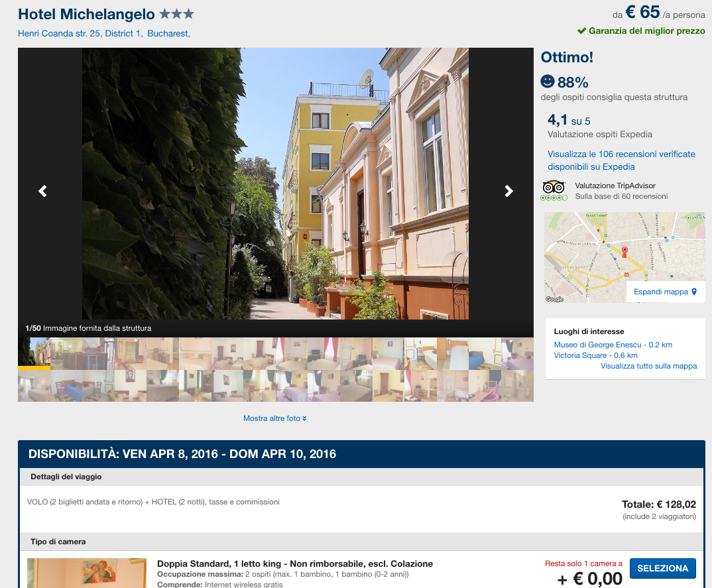712x588 pixels.
Task: Click the main hotel exterior photo
Action: [x=275, y=184]
